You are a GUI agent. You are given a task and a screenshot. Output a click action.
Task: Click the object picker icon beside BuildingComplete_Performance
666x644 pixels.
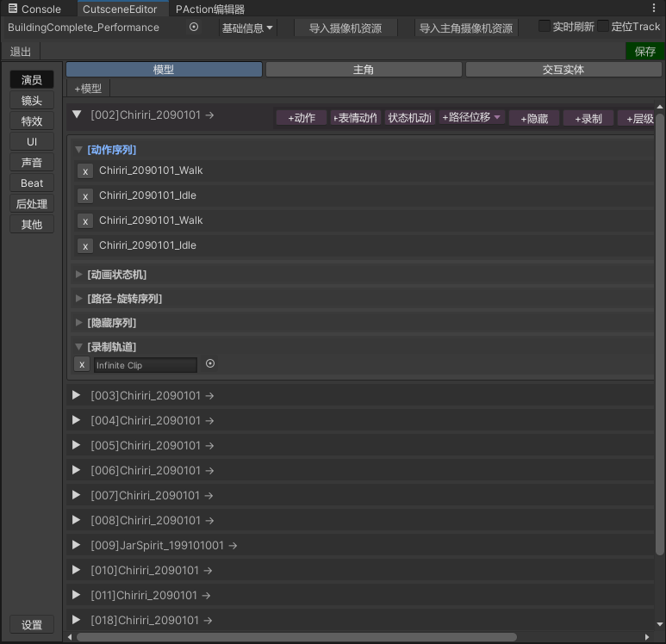tap(194, 28)
